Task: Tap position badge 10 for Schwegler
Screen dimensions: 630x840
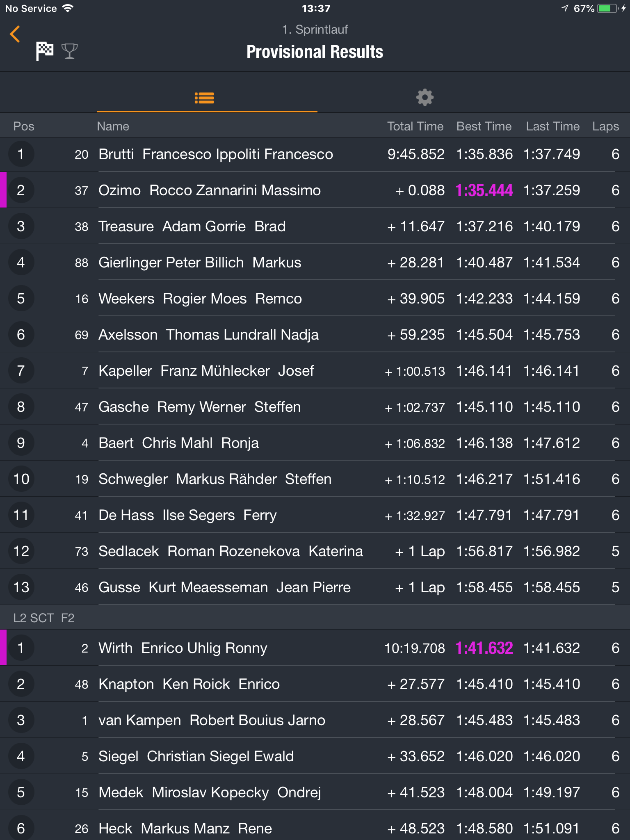Action: (21, 479)
